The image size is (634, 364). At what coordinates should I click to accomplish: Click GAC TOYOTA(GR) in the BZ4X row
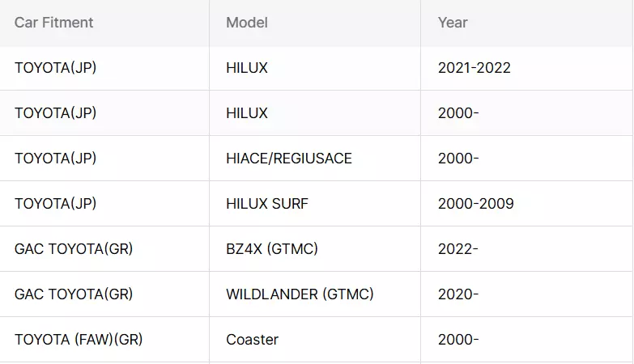click(x=104, y=249)
